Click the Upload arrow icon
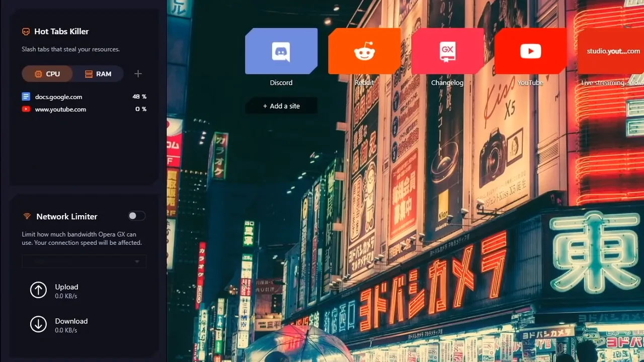The height and width of the screenshot is (362, 644). click(38, 290)
